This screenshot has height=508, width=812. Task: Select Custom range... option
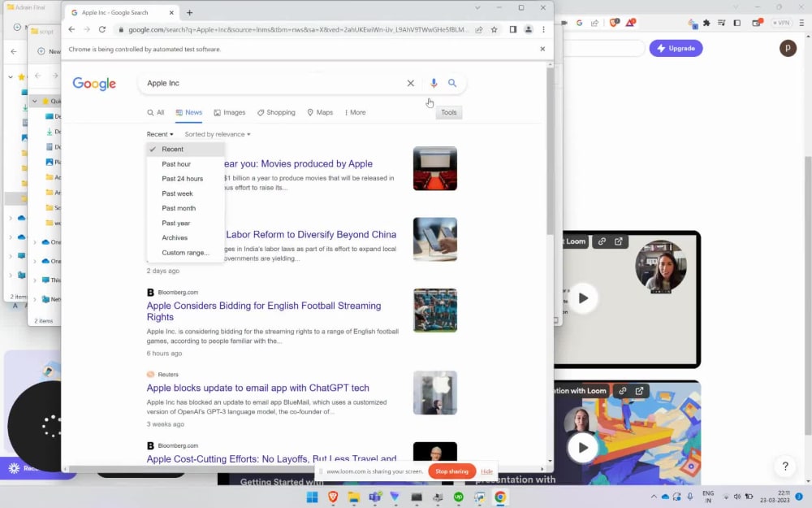[x=185, y=253]
